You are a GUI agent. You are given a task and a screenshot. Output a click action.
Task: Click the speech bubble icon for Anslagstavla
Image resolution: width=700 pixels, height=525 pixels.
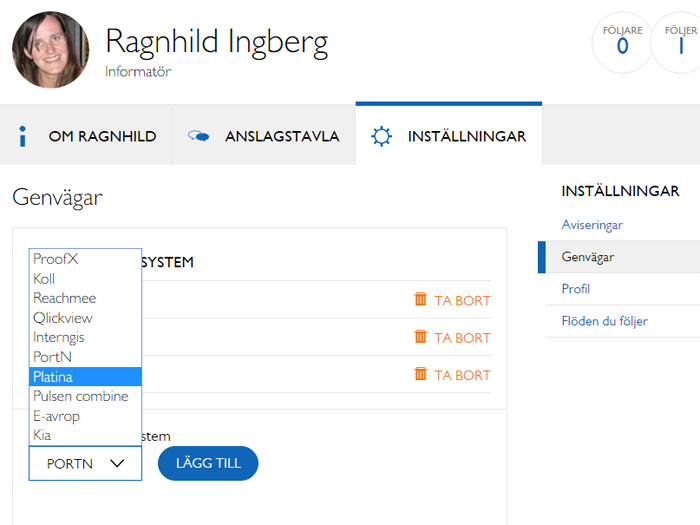(x=199, y=136)
